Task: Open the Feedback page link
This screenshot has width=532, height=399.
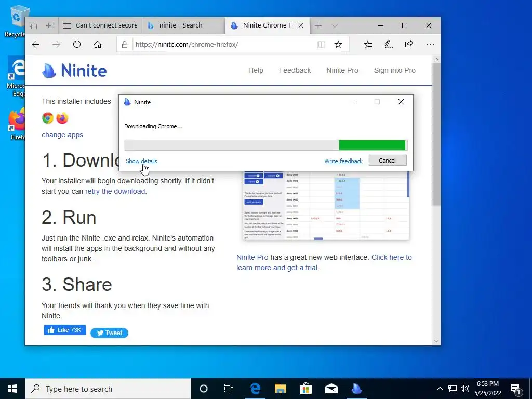Action: point(295,70)
